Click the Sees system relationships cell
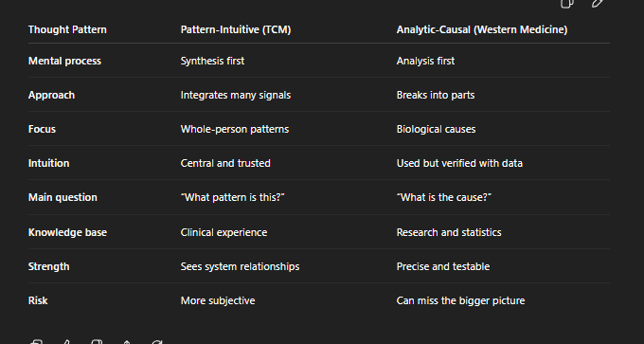Viewport: 644px width, 344px height. (240, 266)
